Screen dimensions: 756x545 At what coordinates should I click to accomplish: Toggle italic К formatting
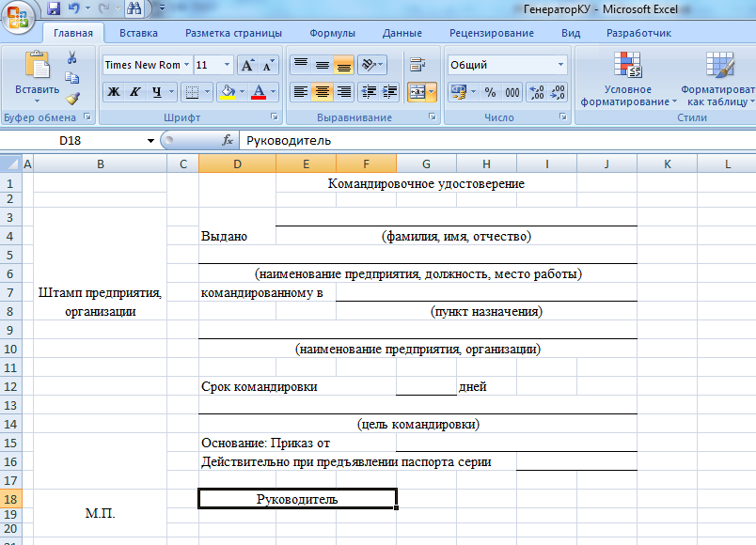[135, 92]
